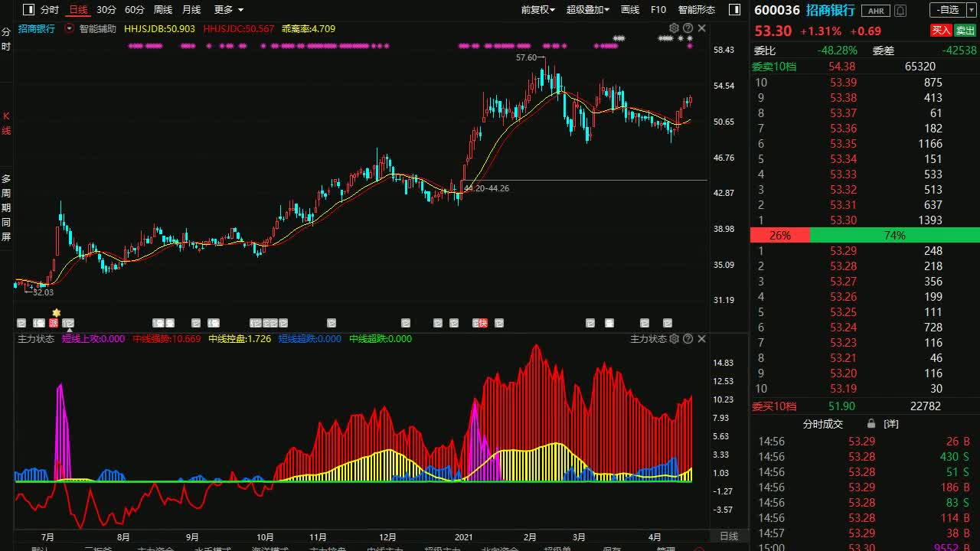Screen dimensions: 980x551
Task: Select 分时 in left vertical sidebar
Action: [x=6, y=39]
